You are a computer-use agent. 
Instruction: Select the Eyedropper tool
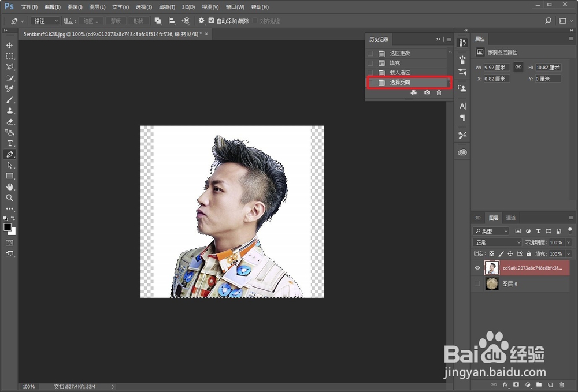[x=10, y=89]
